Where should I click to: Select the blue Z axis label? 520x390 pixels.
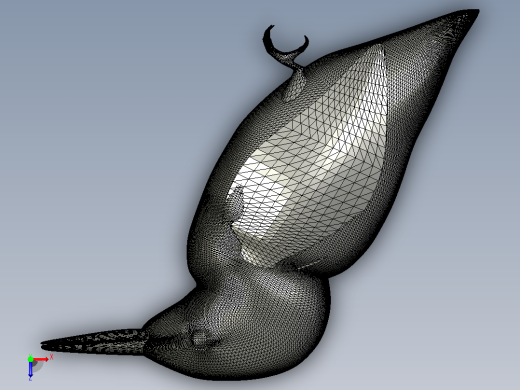point(30,379)
